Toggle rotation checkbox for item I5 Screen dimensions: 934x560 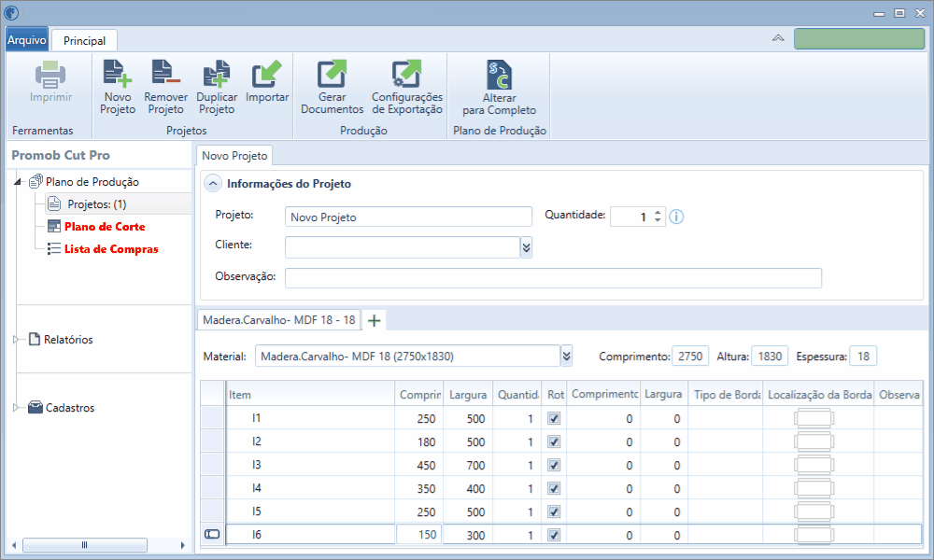click(554, 511)
